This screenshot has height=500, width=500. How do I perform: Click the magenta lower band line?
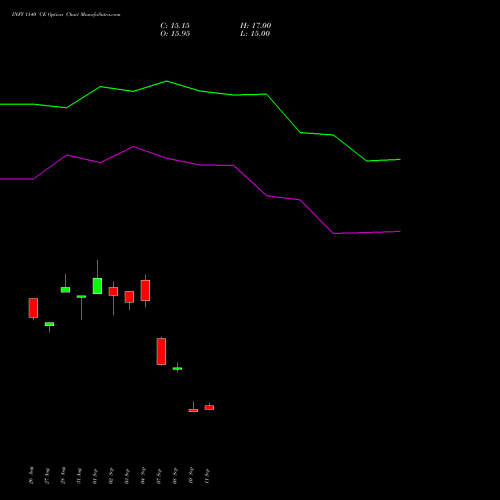200,165
